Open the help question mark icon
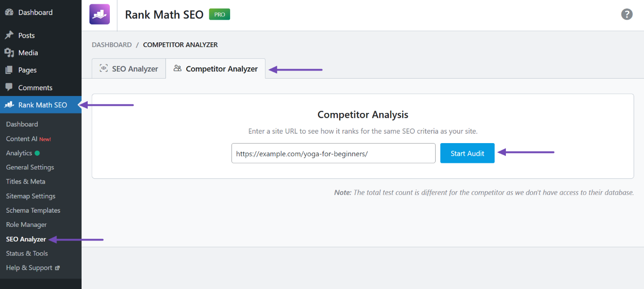The width and height of the screenshot is (644, 289). (x=627, y=14)
